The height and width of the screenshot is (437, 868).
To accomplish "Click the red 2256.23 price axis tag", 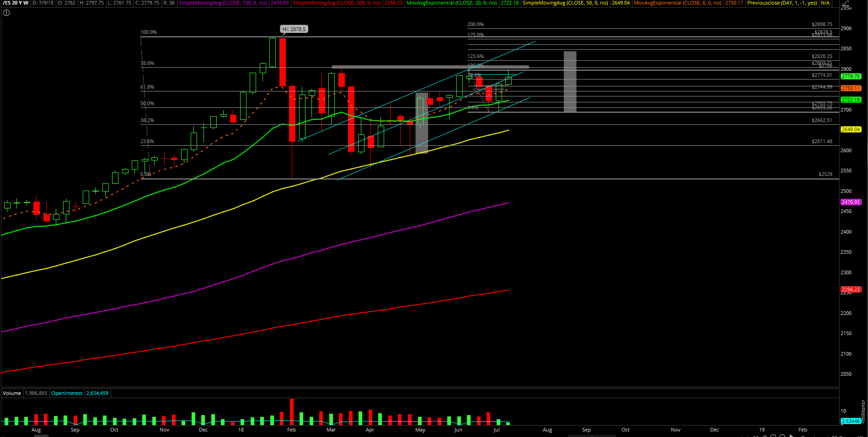I will [851, 289].
